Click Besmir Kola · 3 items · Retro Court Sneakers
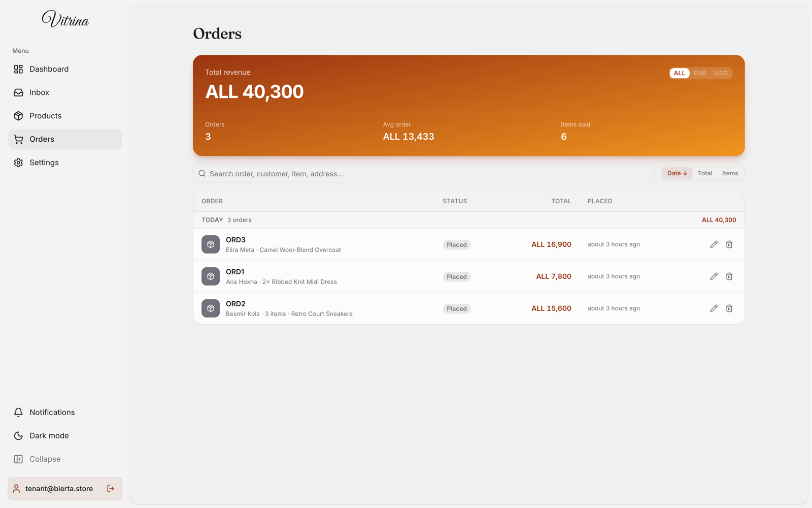The image size is (812, 508). (289, 314)
